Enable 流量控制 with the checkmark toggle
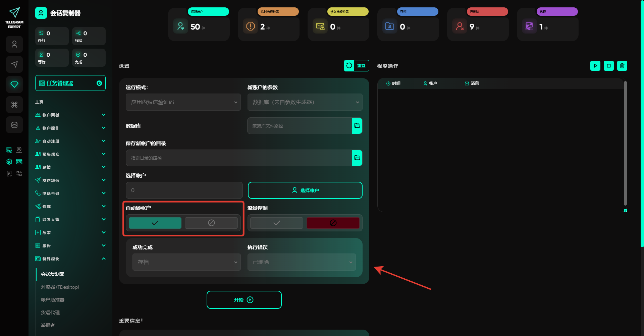This screenshot has height=336, width=644. 277,223
